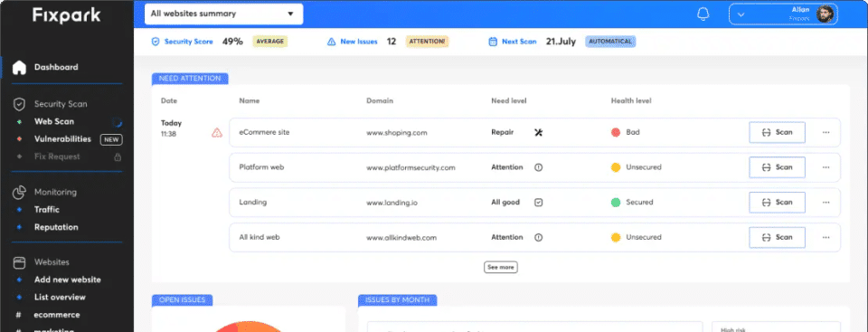Expand the Allan account dropdown chevron

point(741,14)
